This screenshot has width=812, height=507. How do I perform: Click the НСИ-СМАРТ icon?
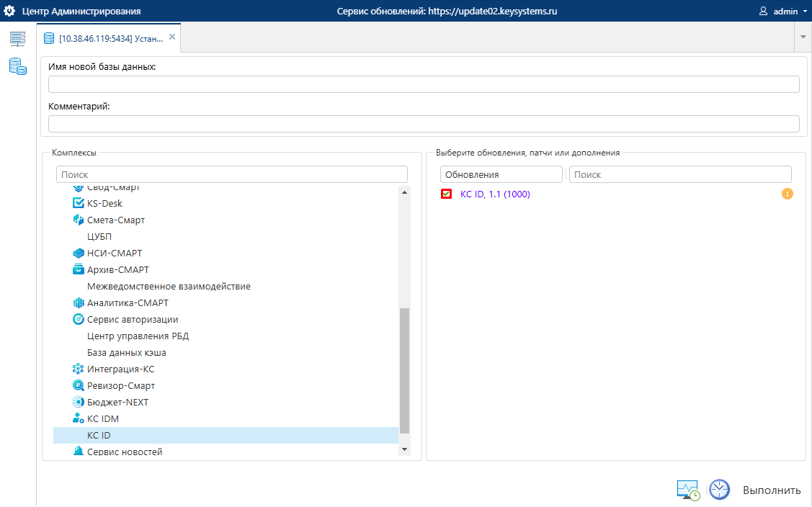pyautogui.click(x=79, y=253)
